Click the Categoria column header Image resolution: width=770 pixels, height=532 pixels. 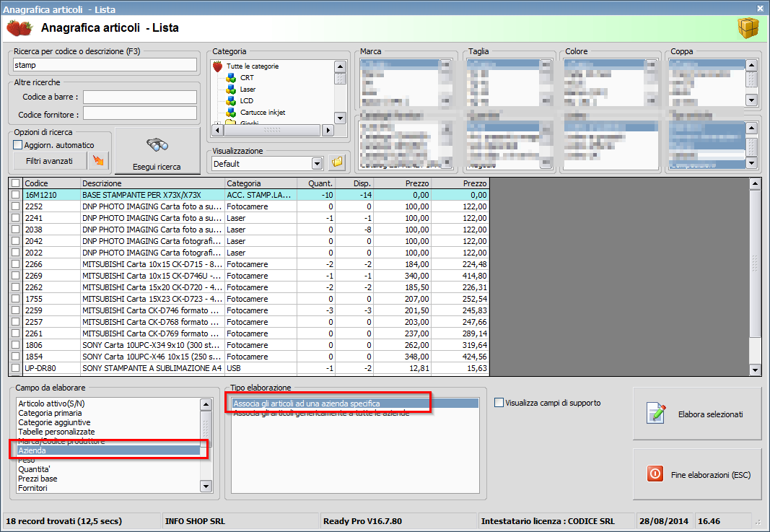[x=261, y=183]
